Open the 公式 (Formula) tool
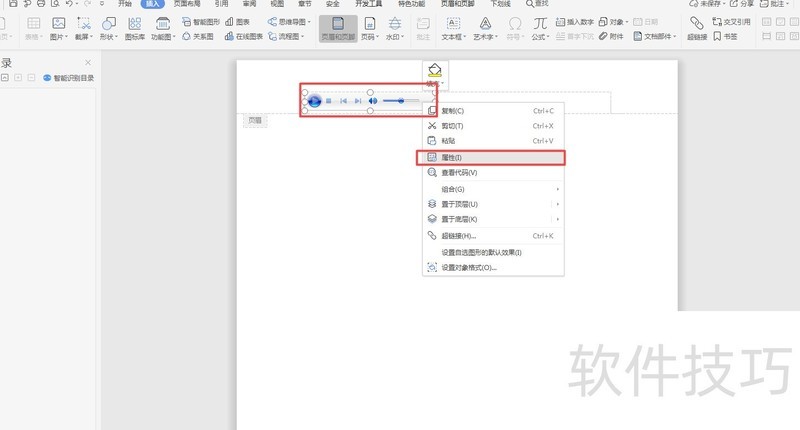800x430 pixels. [x=540, y=29]
